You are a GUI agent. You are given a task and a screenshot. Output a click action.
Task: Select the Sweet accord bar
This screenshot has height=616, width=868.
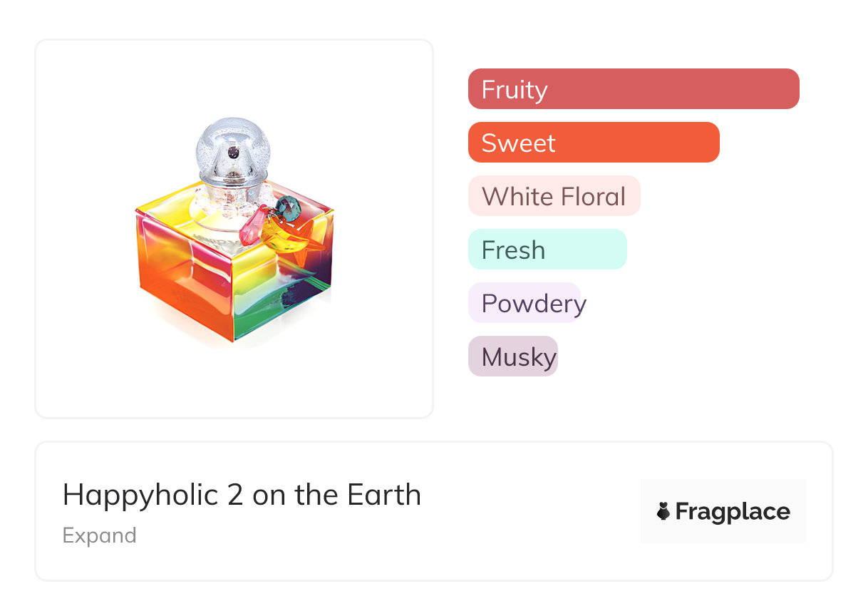coord(593,143)
